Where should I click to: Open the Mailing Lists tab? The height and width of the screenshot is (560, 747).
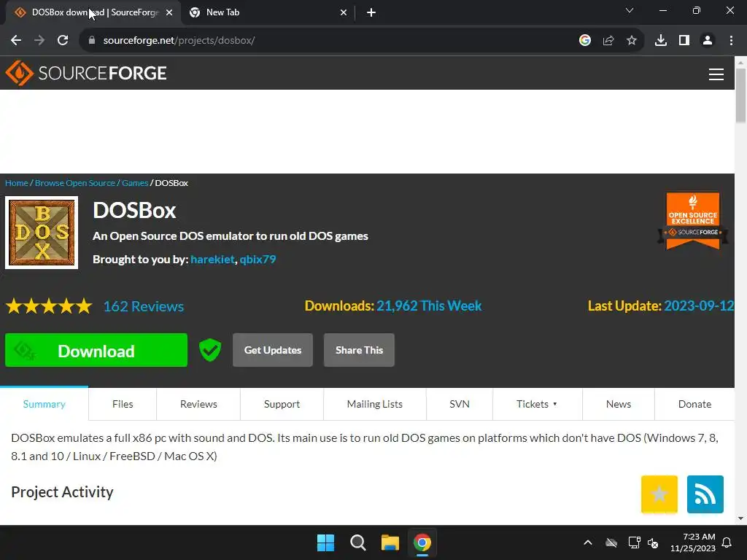click(374, 404)
